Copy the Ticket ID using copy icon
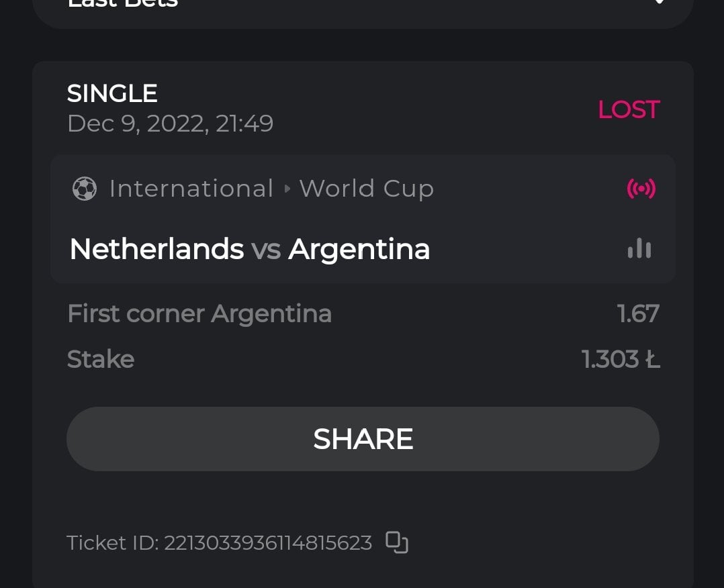This screenshot has width=724, height=588. (397, 542)
